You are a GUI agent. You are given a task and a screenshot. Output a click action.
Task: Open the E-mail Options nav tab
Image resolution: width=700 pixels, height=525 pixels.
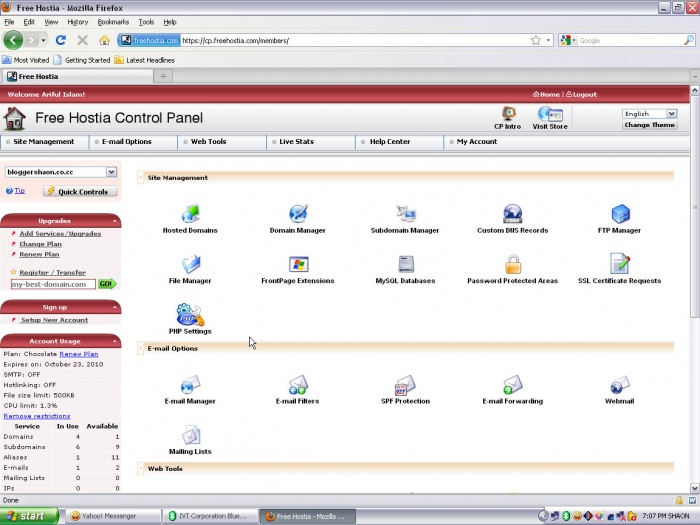click(127, 142)
